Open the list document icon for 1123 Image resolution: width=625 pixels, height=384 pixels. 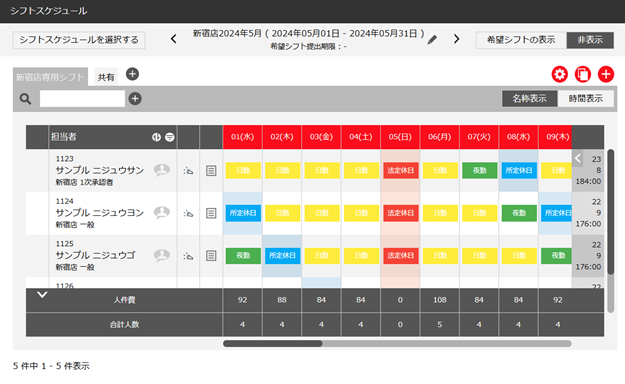pyautogui.click(x=211, y=171)
